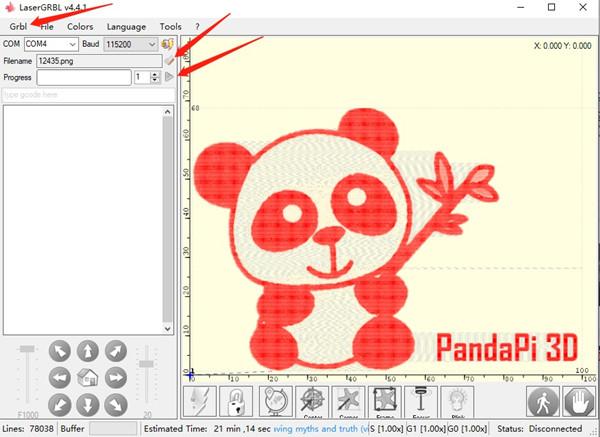
Task: Click the Corner custom button
Action: pyautogui.click(x=348, y=401)
